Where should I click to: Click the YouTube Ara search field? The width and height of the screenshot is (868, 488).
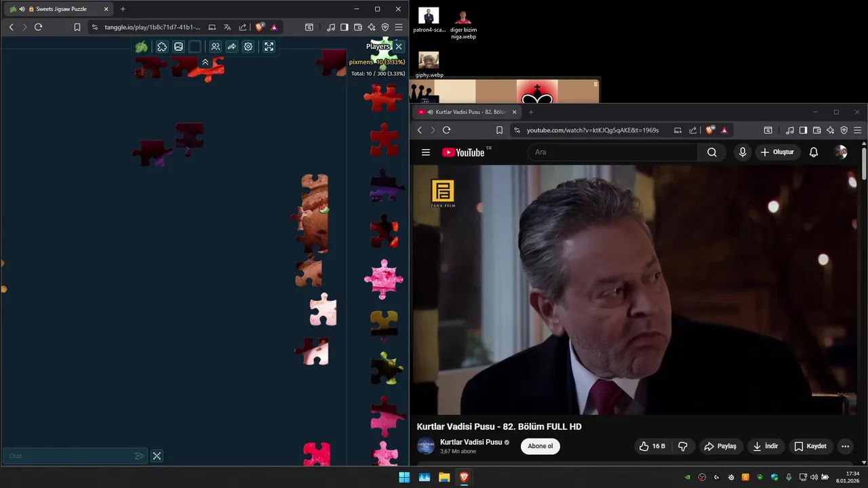pos(613,152)
